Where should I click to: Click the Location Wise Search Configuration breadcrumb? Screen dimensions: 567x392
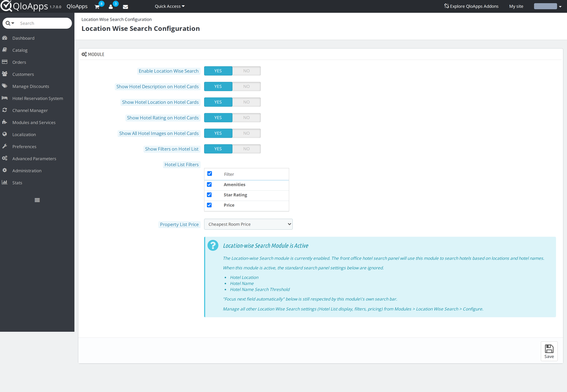coord(117,19)
